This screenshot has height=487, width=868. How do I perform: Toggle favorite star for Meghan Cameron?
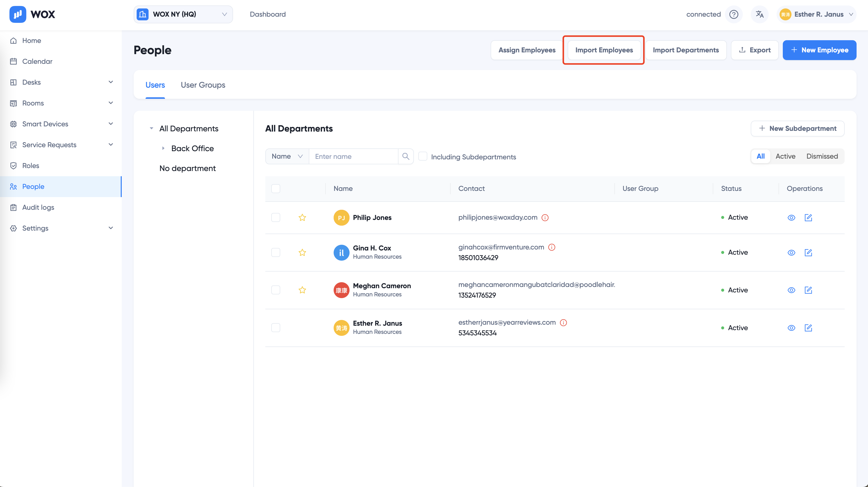[x=302, y=290]
